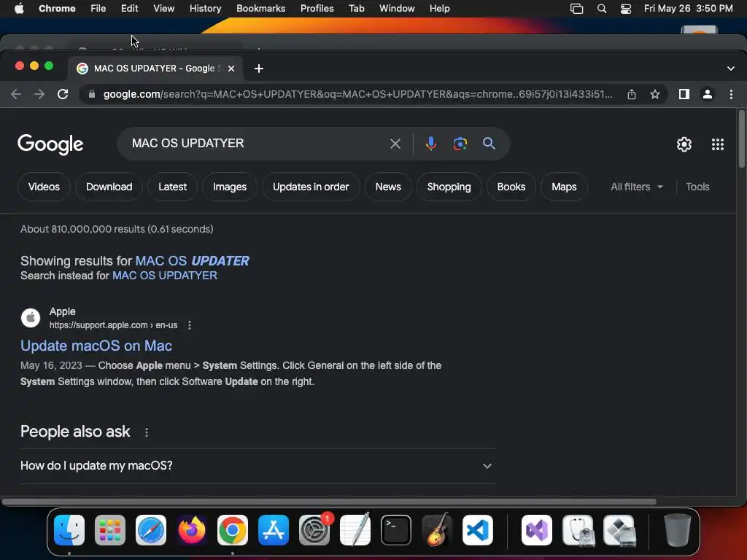
Task: Open People also ask options dots
Action: 147,432
